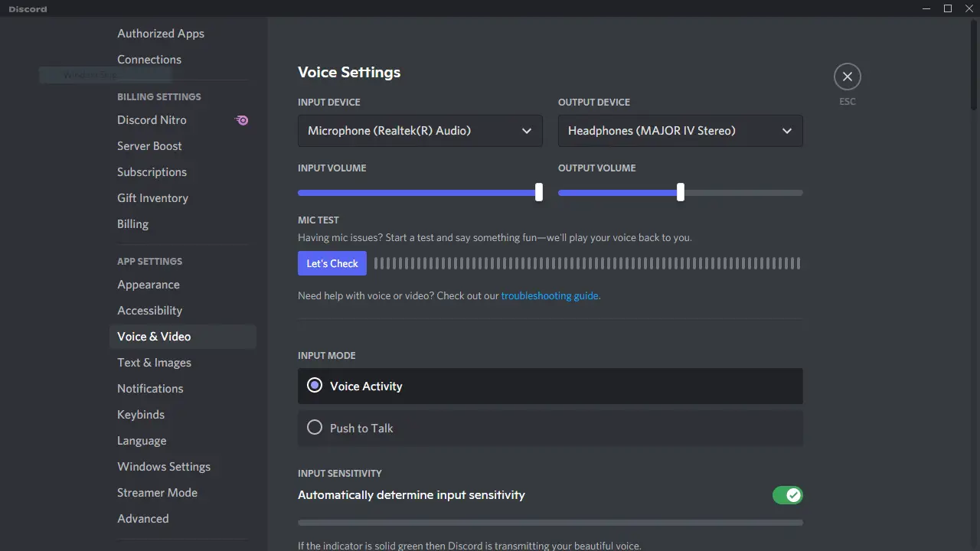Start the mic test with Let's Check

coord(332,263)
